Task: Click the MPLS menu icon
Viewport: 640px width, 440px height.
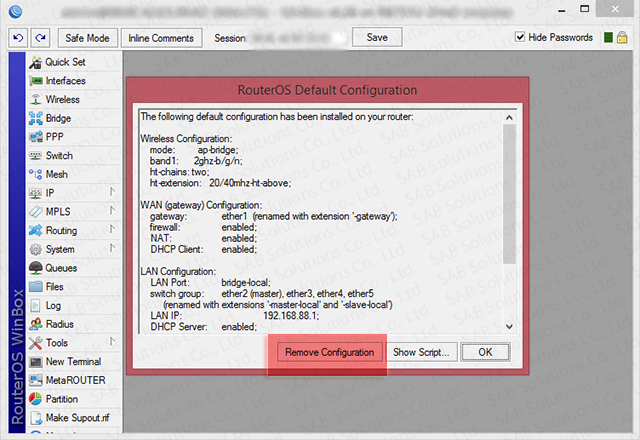Action: tap(36, 212)
